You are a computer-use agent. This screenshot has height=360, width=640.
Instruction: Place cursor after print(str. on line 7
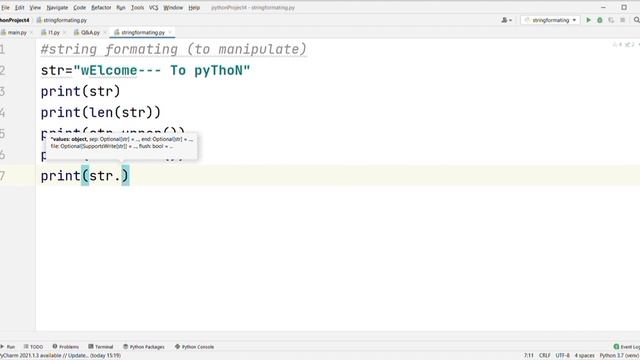pyautogui.click(x=121, y=176)
